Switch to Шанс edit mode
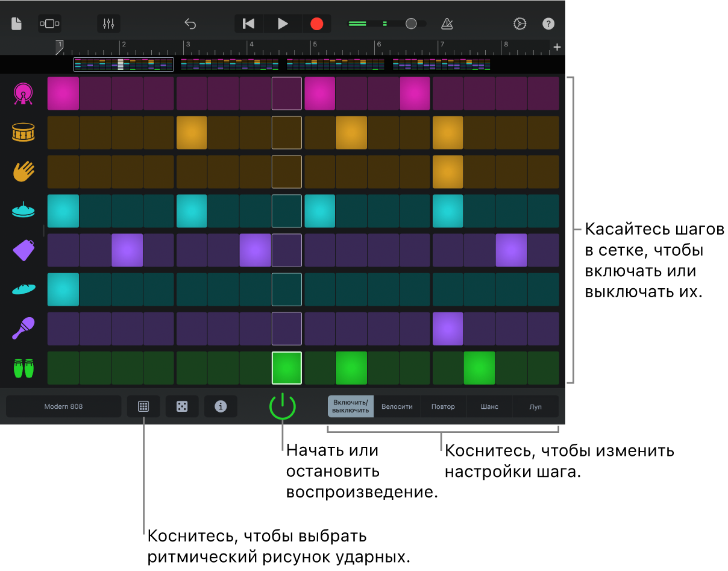 489,406
